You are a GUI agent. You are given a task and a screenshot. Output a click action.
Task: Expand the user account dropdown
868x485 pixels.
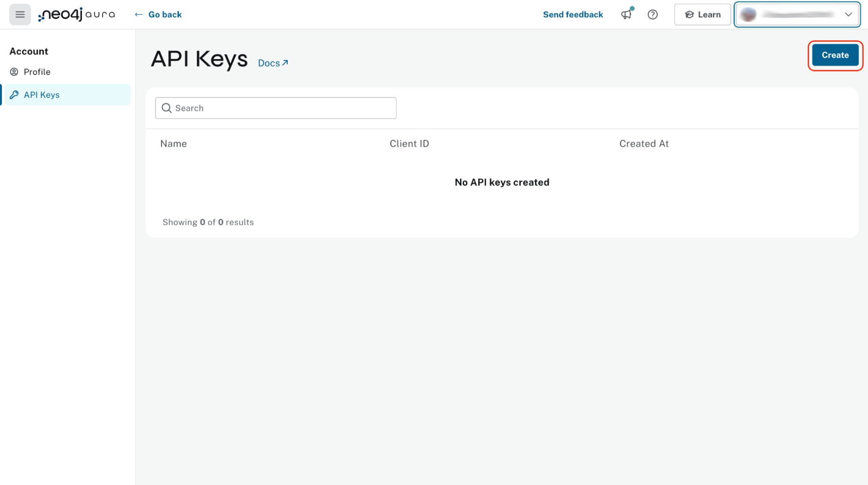(x=797, y=15)
